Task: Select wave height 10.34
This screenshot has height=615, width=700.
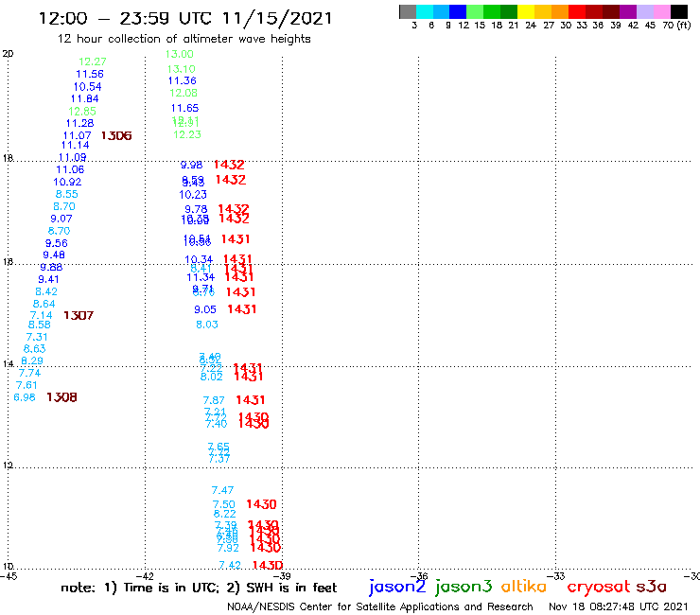Action: point(199,259)
